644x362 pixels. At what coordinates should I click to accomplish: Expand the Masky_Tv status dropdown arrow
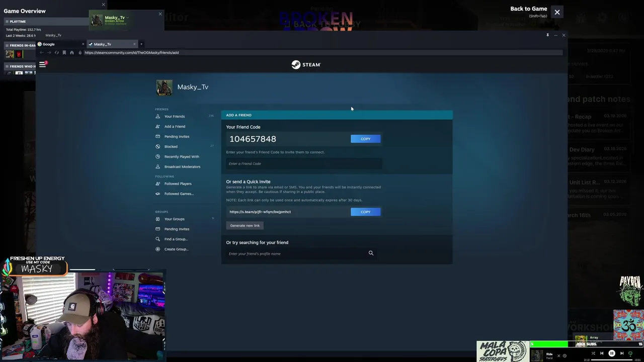pyautogui.click(x=128, y=18)
